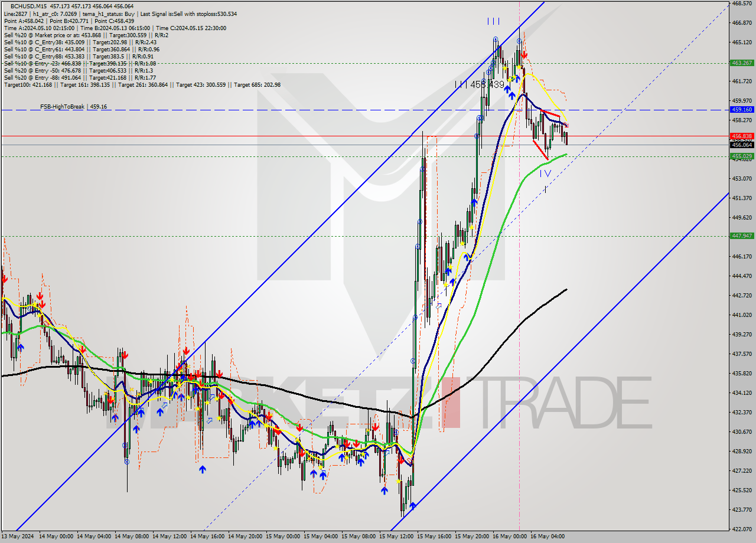The width and height of the screenshot is (756, 543).
Task: Click the '14 May 08:00' time axis label
Action: pyautogui.click(x=131, y=537)
